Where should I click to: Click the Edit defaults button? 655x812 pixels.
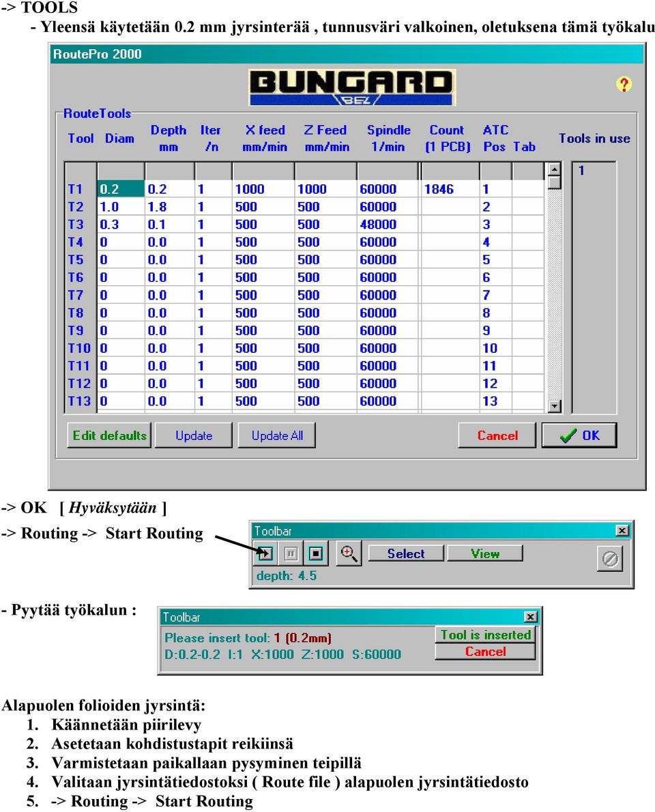(109, 435)
